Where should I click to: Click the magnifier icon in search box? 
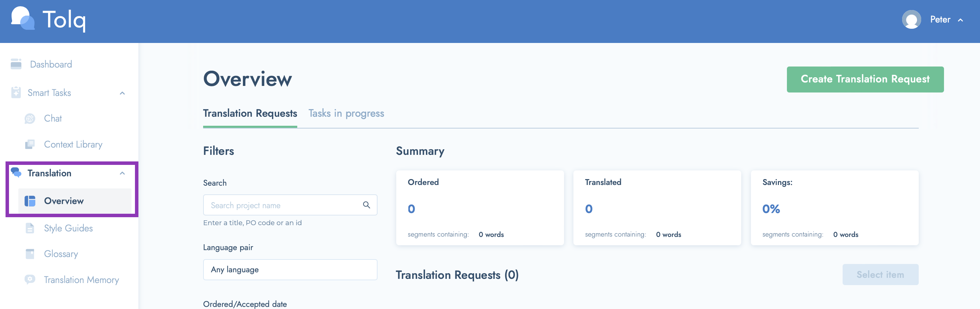(366, 205)
